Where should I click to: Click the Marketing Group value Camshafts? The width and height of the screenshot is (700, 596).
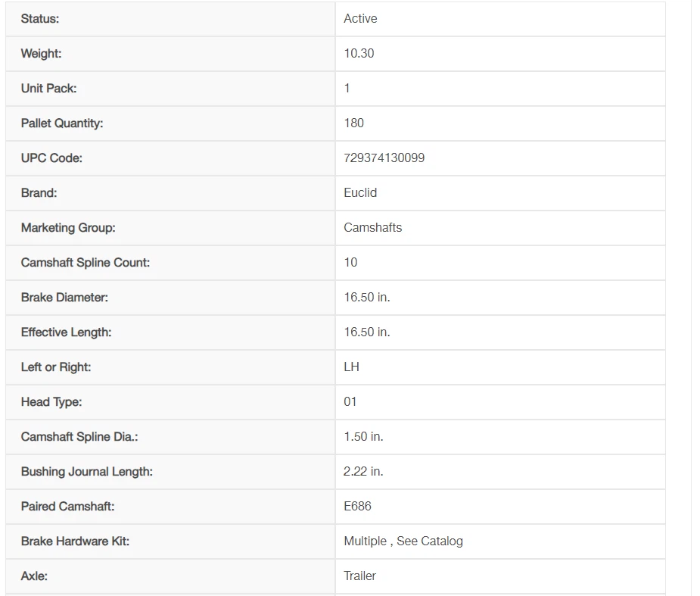372,228
